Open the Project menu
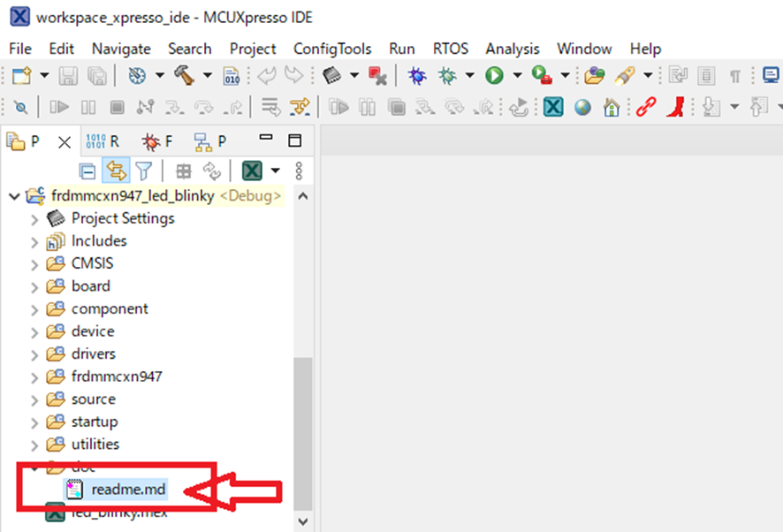 click(x=253, y=49)
